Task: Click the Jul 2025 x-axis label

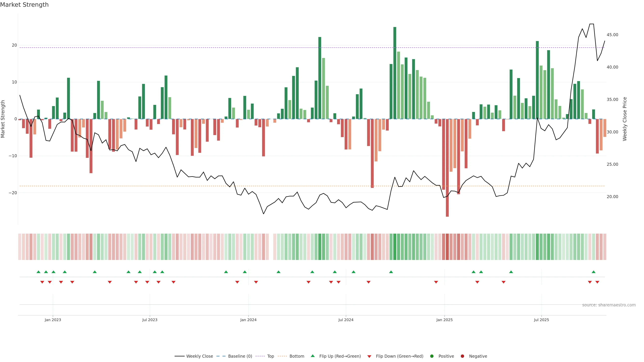Action: 541,320
